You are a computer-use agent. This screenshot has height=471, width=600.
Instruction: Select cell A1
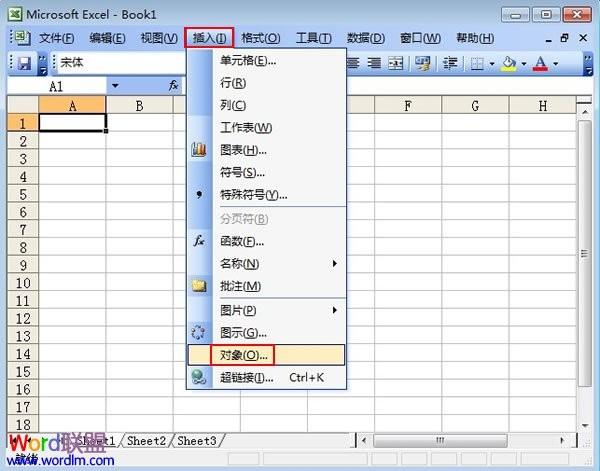tap(72, 123)
